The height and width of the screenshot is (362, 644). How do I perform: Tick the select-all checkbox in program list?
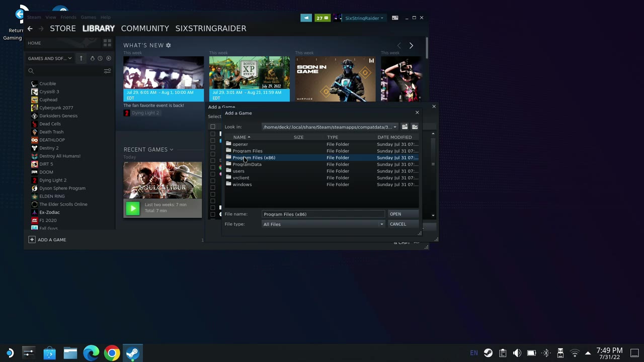click(x=213, y=127)
